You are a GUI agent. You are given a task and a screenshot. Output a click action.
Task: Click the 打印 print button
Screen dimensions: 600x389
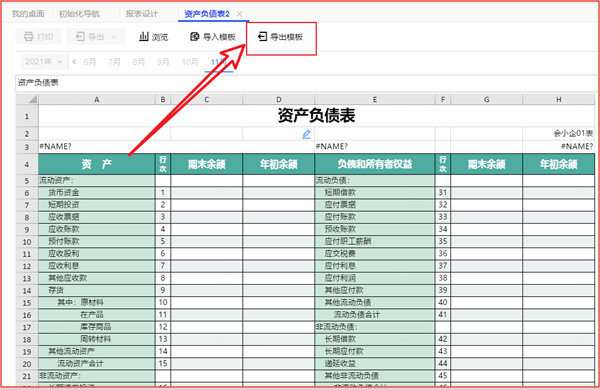tap(39, 37)
